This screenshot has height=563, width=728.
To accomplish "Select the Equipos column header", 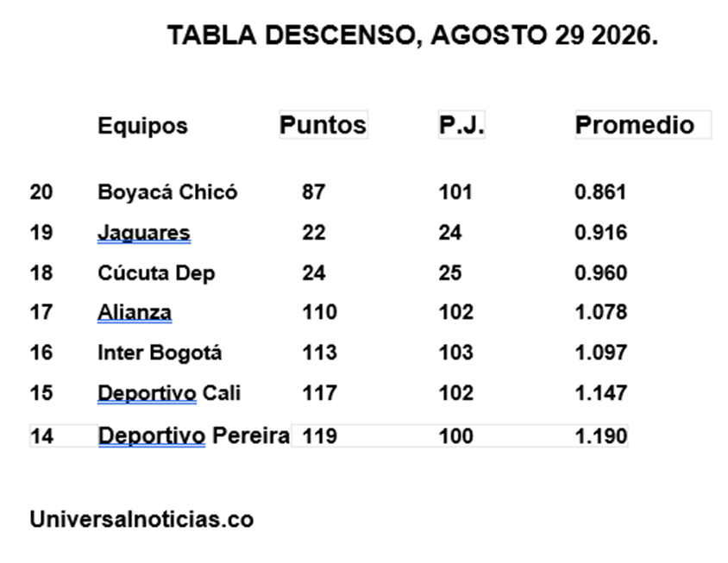I will tap(142, 126).
